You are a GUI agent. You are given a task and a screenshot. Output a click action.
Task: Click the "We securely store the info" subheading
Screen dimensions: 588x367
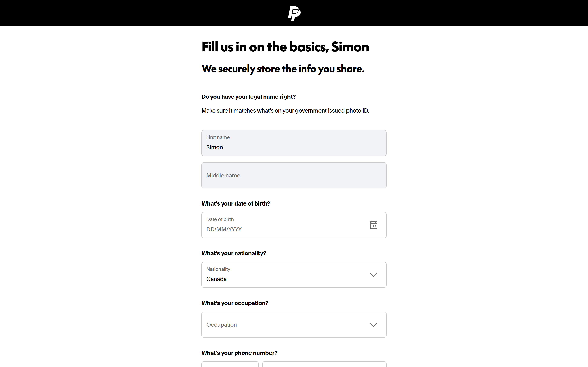click(283, 69)
